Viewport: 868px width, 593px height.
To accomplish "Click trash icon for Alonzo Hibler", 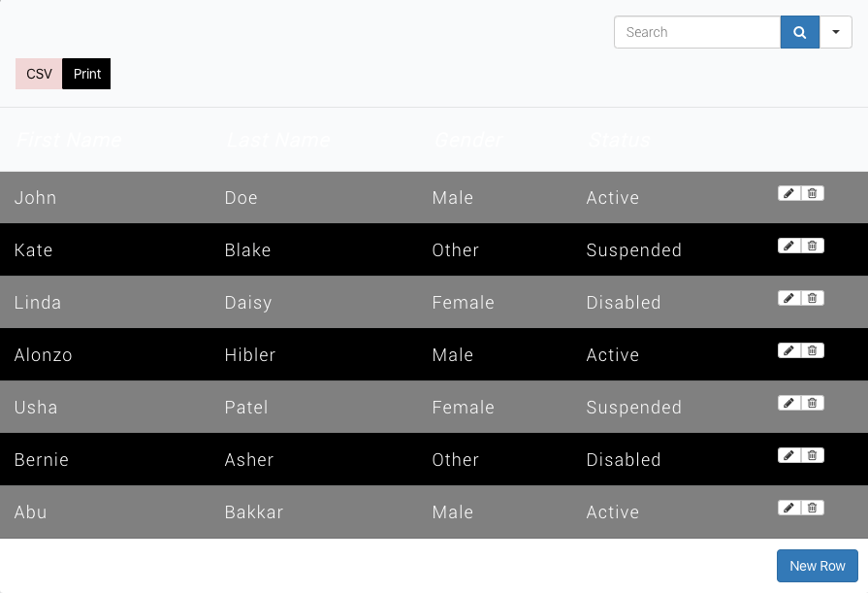I will (x=813, y=350).
